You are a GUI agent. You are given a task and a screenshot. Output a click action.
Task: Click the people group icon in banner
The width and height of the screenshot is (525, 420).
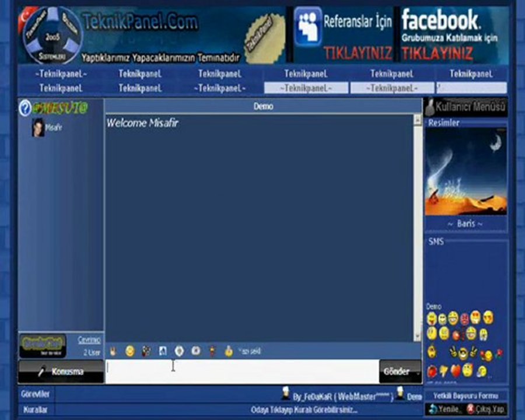tap(308, 26)
